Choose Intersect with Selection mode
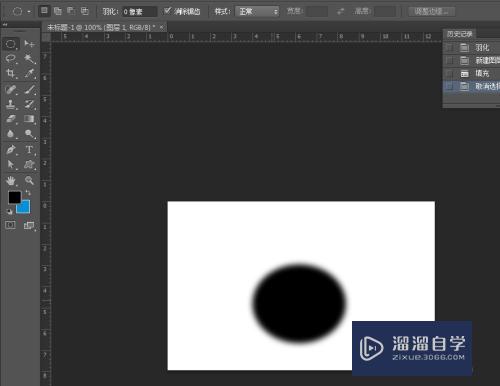The width and height of the screenshot is (500, 386). 85,11
